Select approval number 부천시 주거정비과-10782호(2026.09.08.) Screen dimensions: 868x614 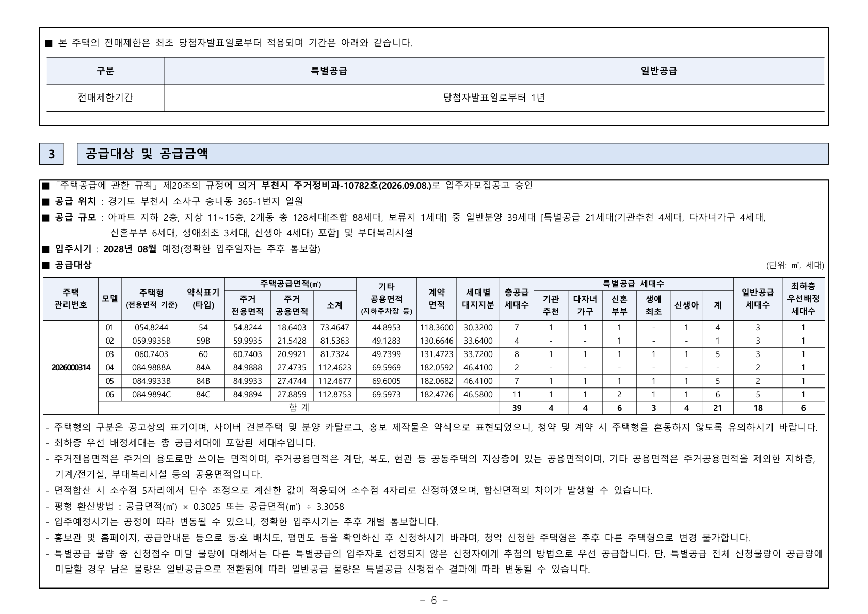[346, 185]
